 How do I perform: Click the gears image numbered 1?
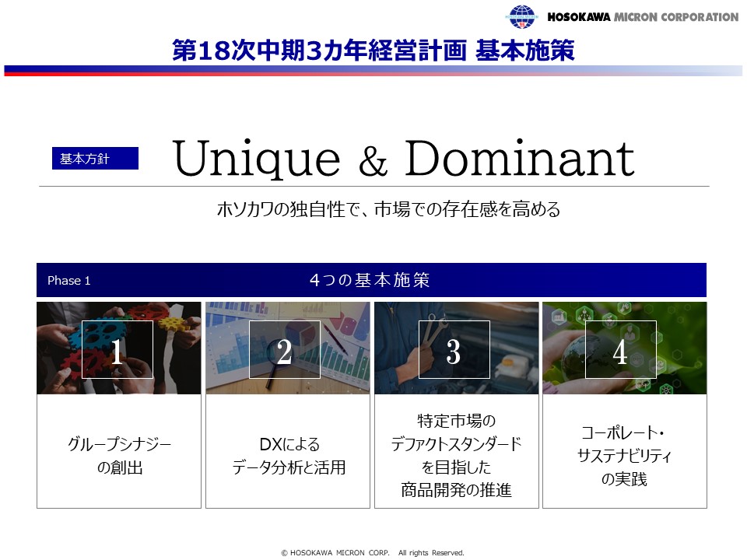118,348
